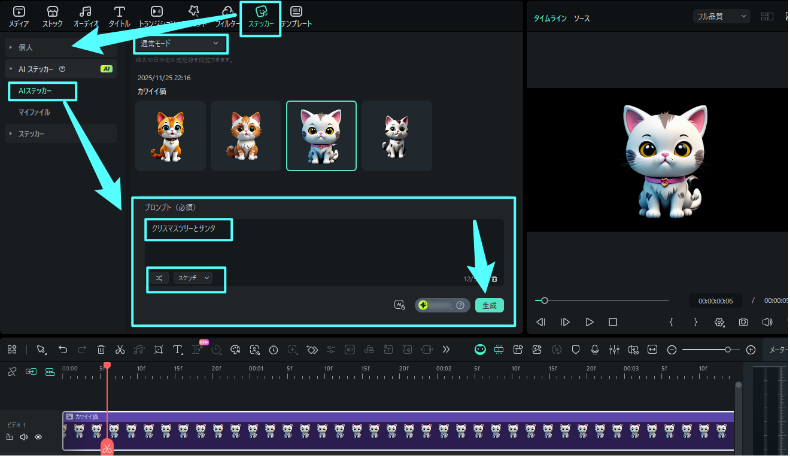
Task: Undo the last action
Action: tap(62, 349)
